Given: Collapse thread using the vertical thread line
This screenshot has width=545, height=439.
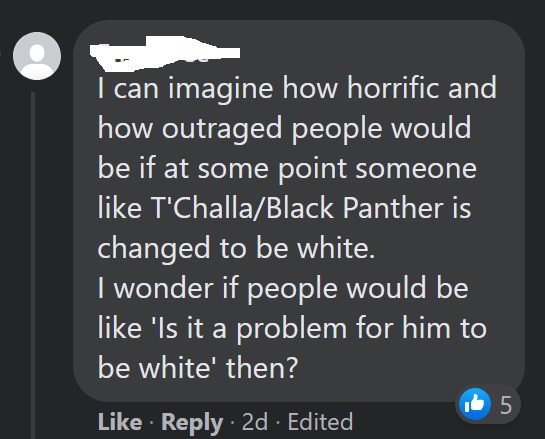Looking at the screenshot, I should tap(33, 265).
